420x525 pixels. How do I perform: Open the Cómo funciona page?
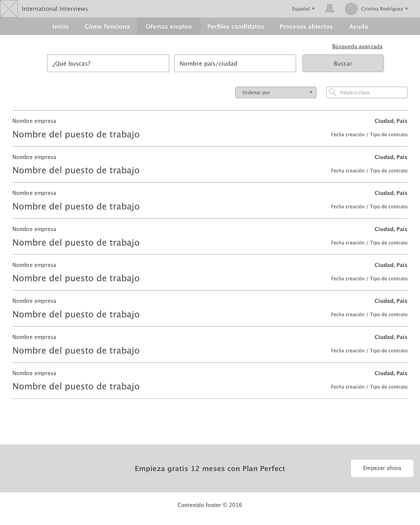[x=107, y=27]
